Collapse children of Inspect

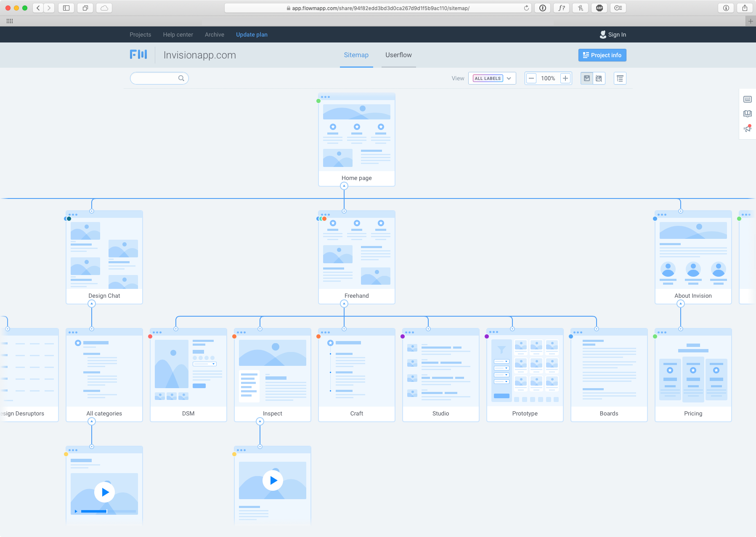tap(260, 421)
